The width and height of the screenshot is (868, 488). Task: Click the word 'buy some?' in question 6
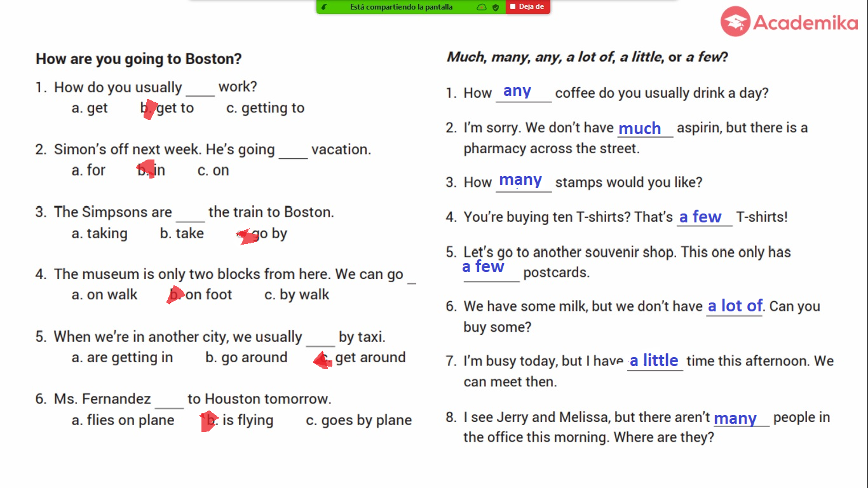pyautogui.click(x=497, y=327)
